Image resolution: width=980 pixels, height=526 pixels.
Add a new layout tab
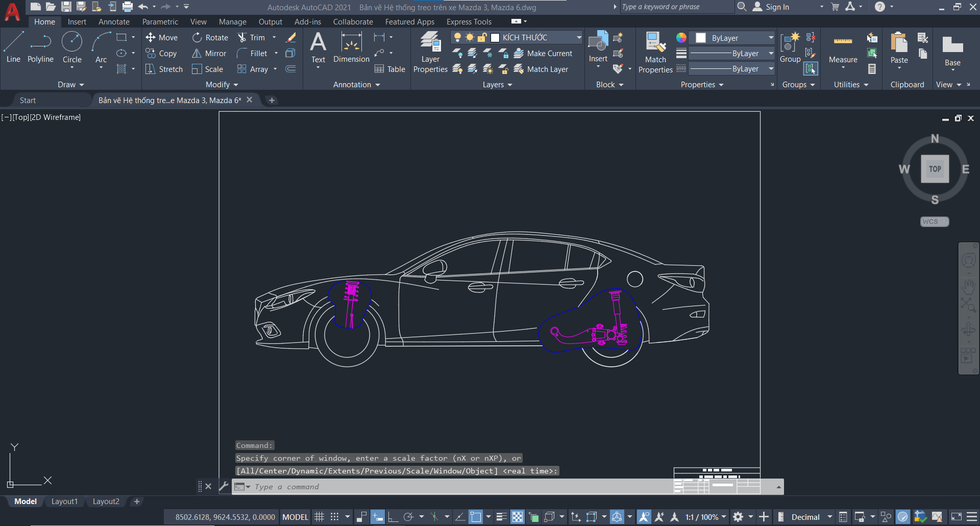pyautogui.click(x=137, y=502)
